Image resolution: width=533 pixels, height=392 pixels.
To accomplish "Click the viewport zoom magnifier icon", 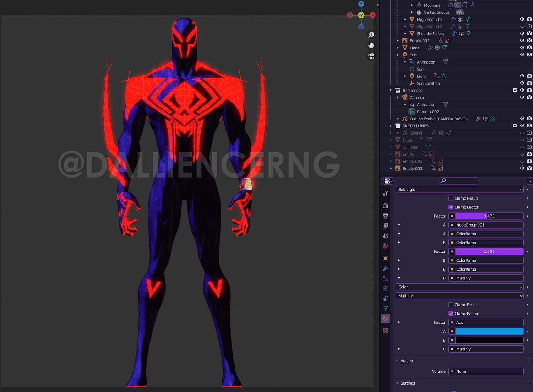I will pyautogui.click(x=371, y=35).
